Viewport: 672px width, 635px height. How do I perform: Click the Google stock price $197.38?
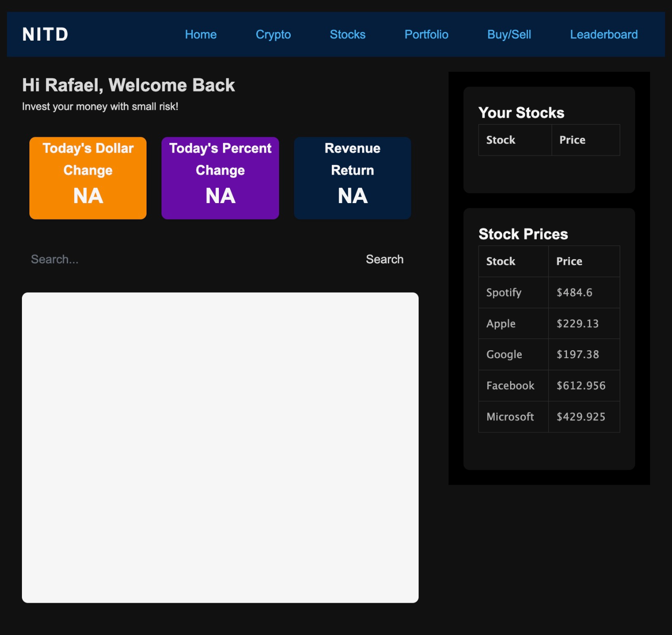pyautogui.click(x=578, y=354)
